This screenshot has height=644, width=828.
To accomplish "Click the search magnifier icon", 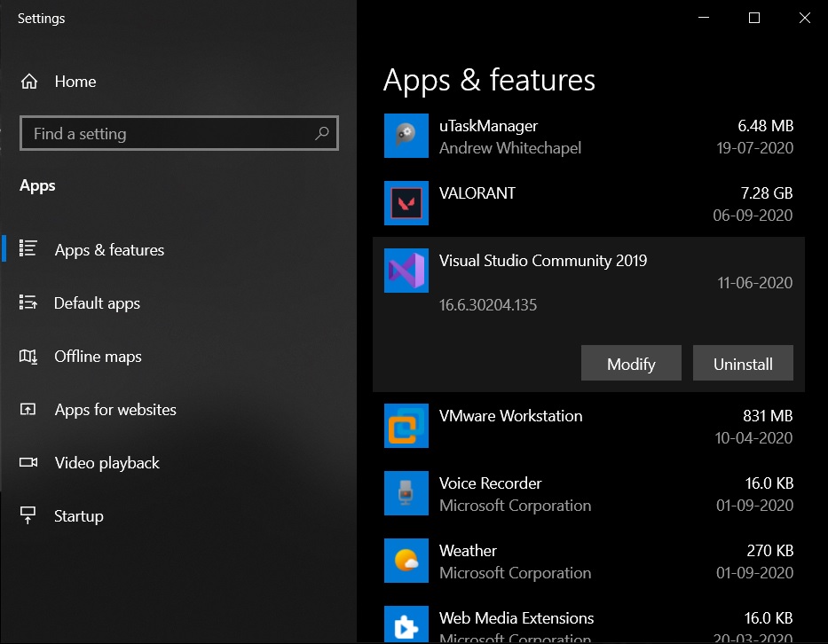I will [x=321, y=133].
